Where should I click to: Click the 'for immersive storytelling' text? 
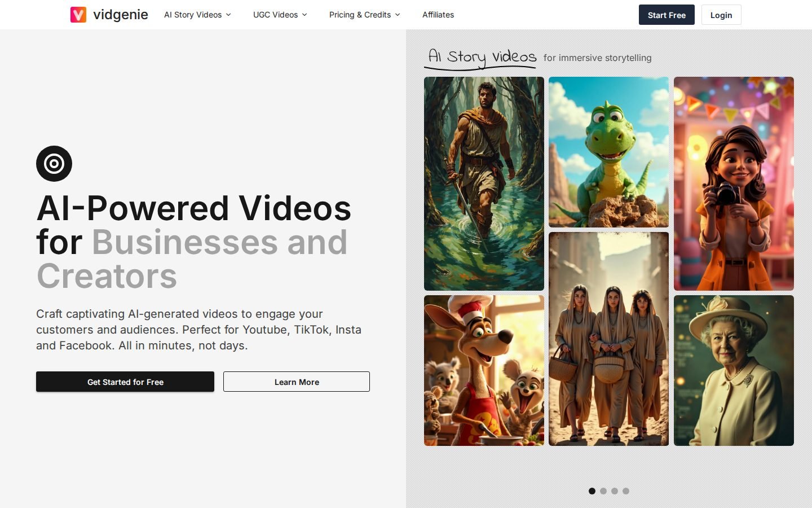[597, 58]
